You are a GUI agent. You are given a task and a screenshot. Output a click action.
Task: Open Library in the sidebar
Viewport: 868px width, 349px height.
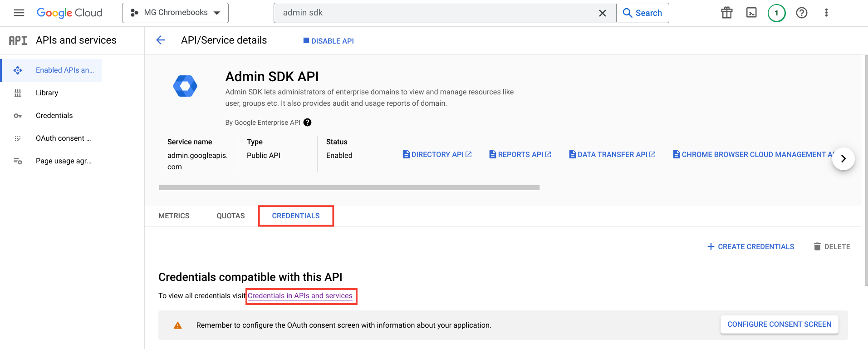point(47,93)
